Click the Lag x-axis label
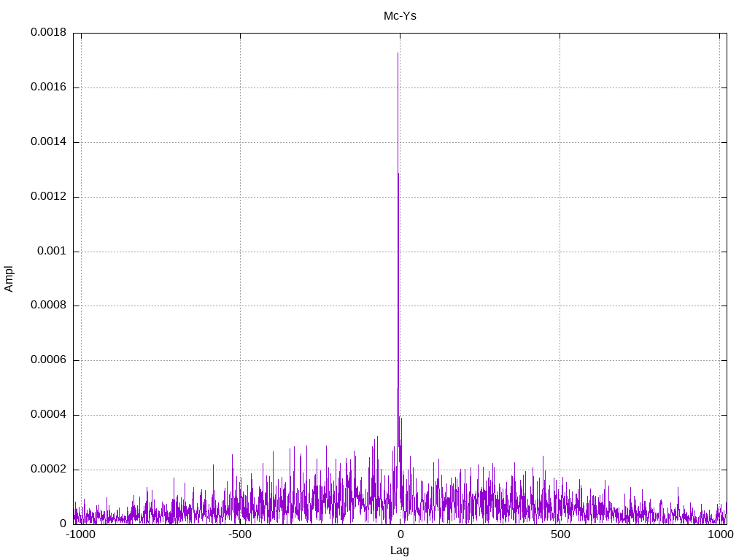The width and height of the screenshot is (747, 560). (400, 551)
